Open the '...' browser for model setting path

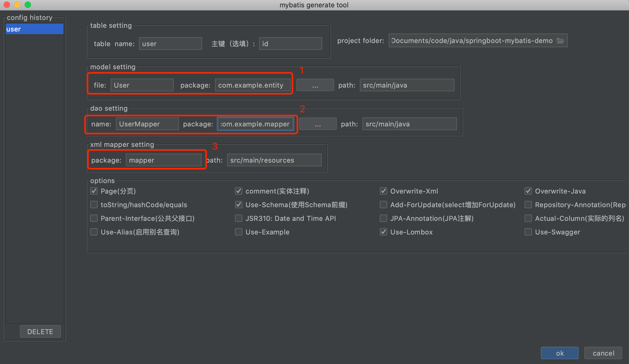tap(315, 85)
